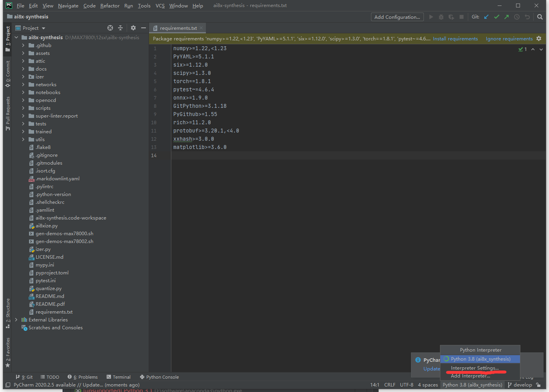Open the Navigate menu
Screen dimensions: 549x392
tap(68, 5)
